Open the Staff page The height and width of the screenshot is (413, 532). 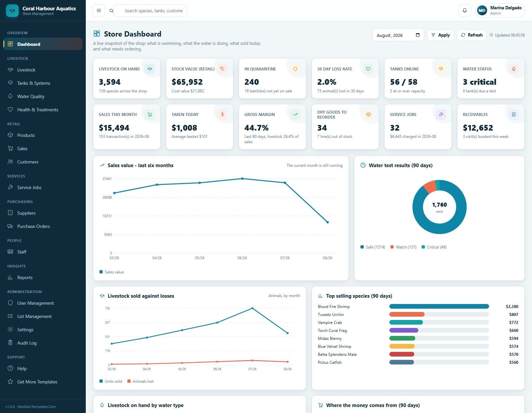tap(43, 252)
